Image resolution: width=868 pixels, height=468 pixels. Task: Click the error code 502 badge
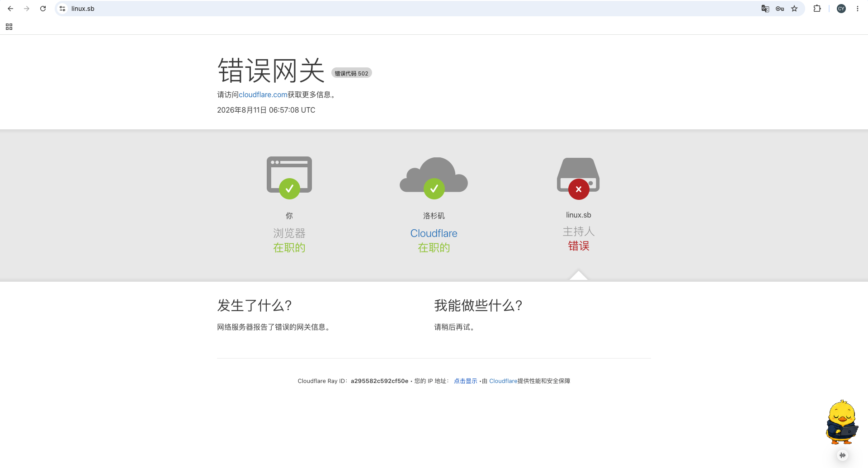pyautogui.click(x=351, y=73)
